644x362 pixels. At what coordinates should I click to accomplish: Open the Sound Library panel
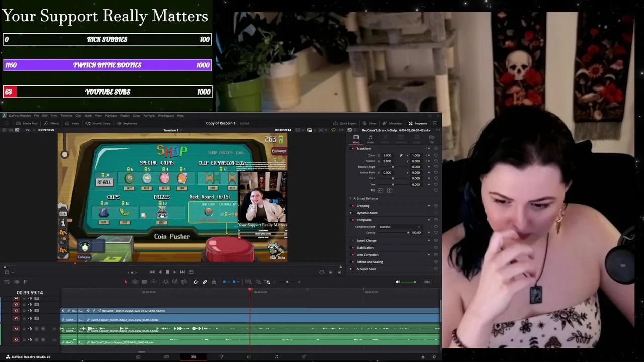click(99, 123)
